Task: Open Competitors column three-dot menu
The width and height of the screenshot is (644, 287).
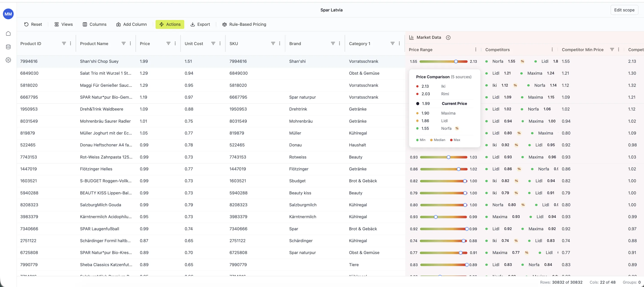Action: coord(552,50)
